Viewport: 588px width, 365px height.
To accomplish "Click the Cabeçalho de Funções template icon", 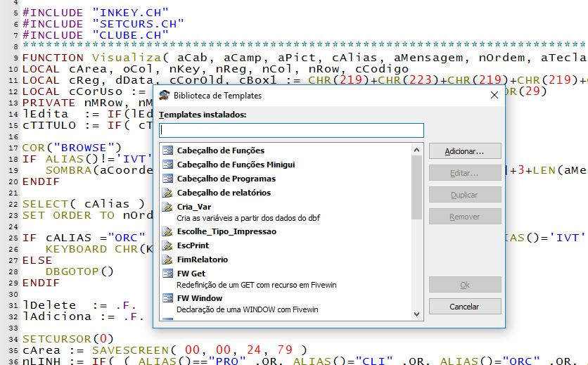I will (167, 151).
